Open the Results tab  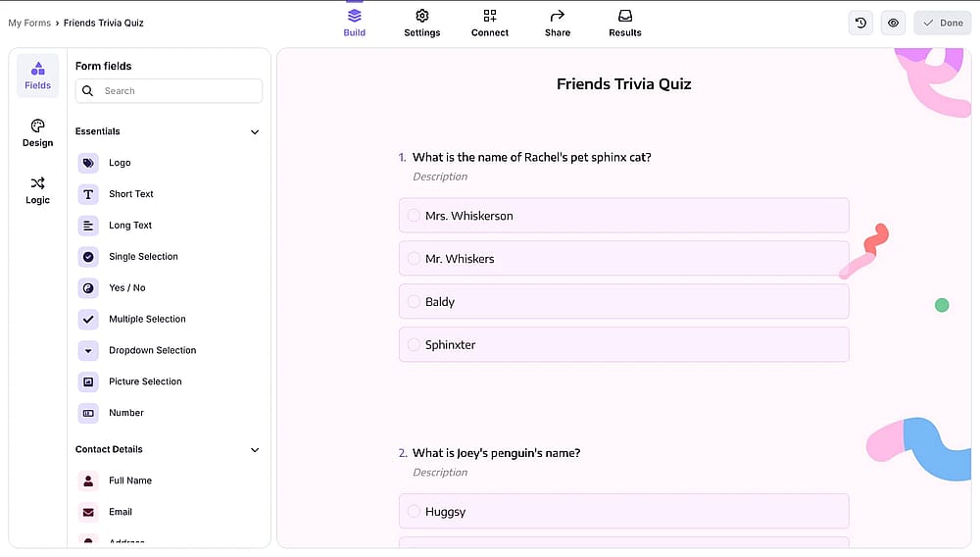[x=625, y=24]
